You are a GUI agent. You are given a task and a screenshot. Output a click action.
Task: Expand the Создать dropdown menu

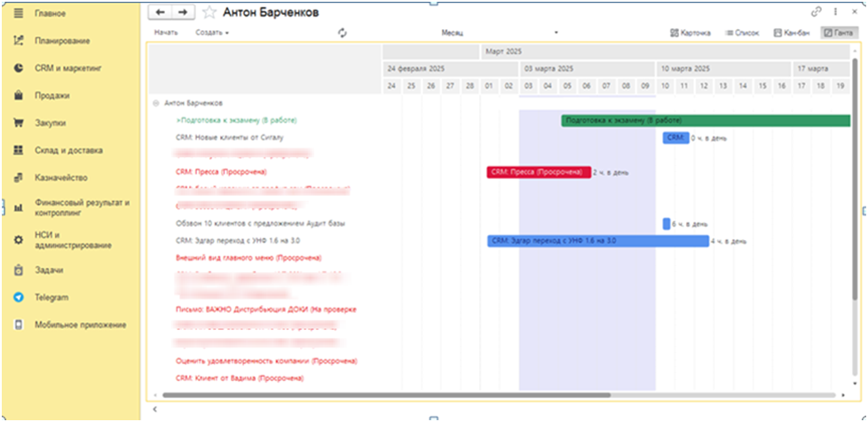[x=212, y=33]
